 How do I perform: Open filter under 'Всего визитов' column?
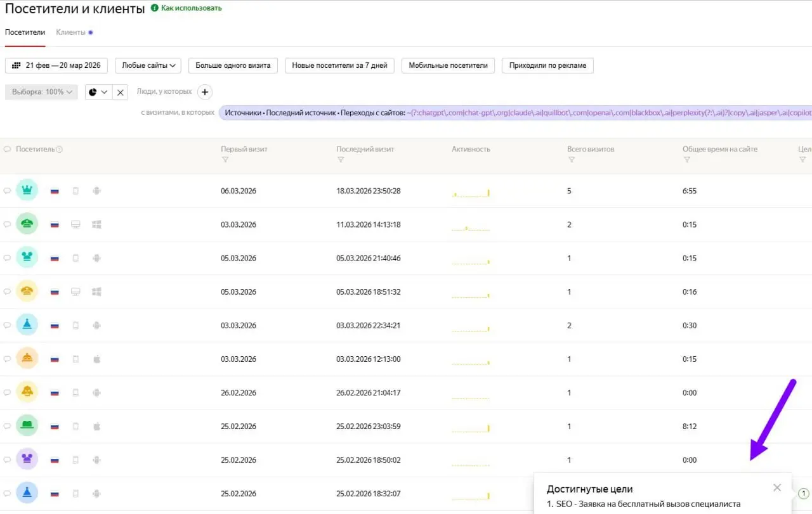[572, 160]
